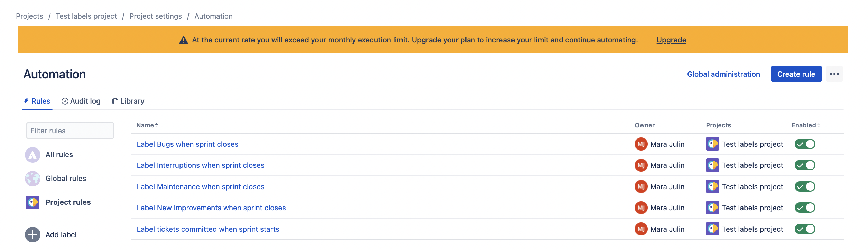
Task: Click the Project rules parrot icon
Action: (x=33, y=202)
